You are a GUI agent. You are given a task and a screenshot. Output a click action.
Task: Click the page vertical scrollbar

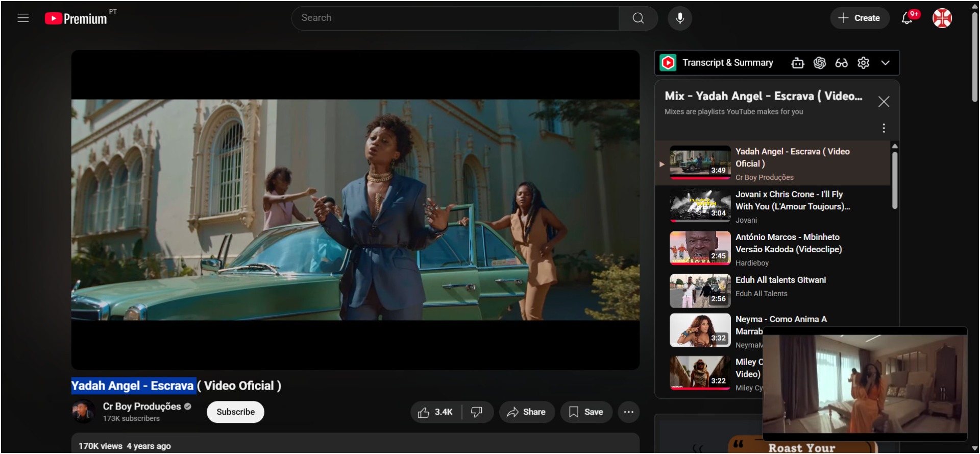(974, 56)
